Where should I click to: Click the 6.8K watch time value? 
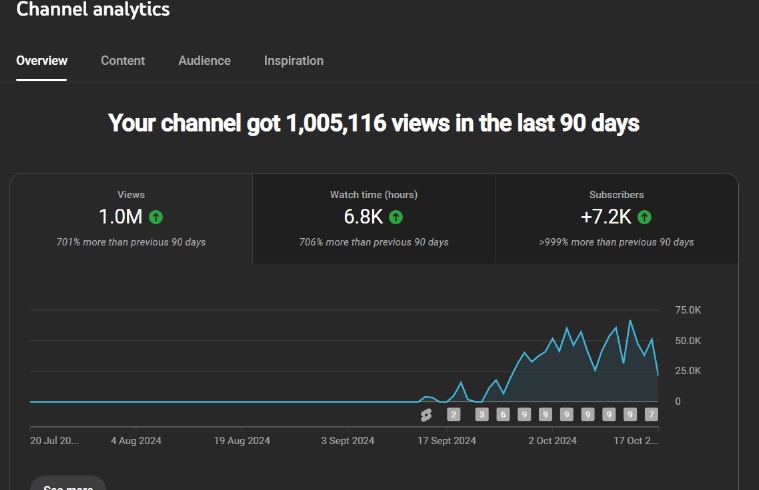pos(364,217)
